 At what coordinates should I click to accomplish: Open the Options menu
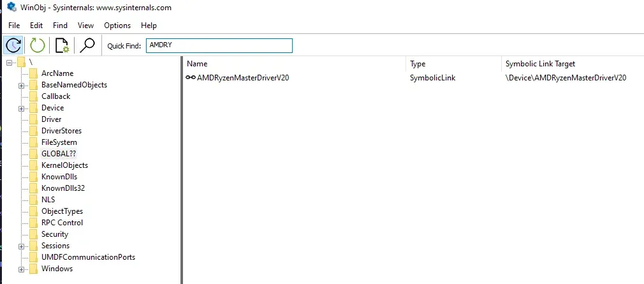117,26
